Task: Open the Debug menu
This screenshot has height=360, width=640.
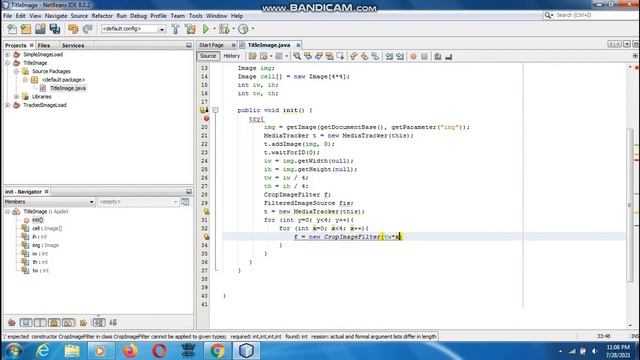Action: 138,16
